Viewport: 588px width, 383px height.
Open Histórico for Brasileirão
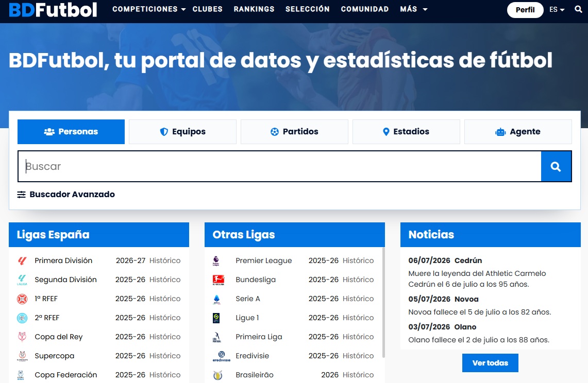pyautogui.click(x=358, y=375)
